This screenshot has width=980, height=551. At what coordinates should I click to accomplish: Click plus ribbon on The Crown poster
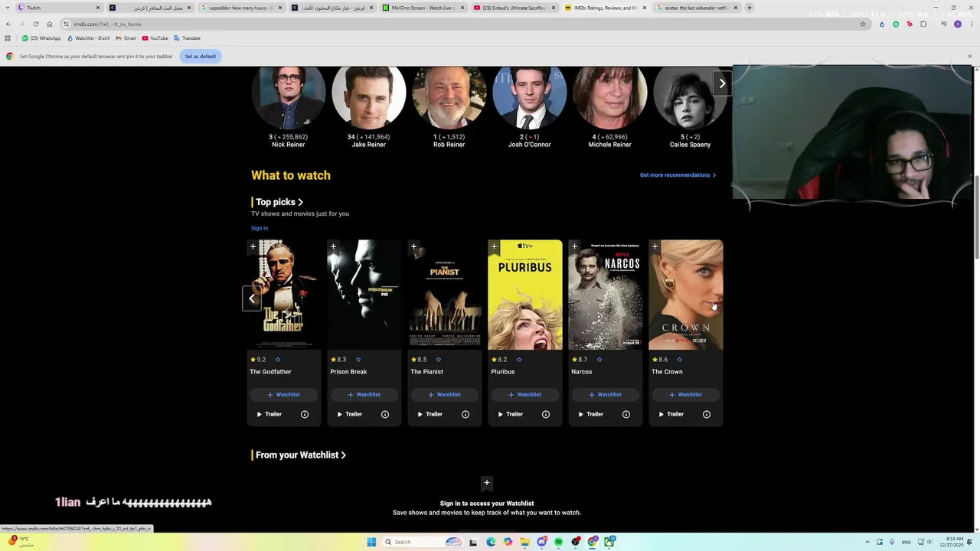tap(655, 247)
